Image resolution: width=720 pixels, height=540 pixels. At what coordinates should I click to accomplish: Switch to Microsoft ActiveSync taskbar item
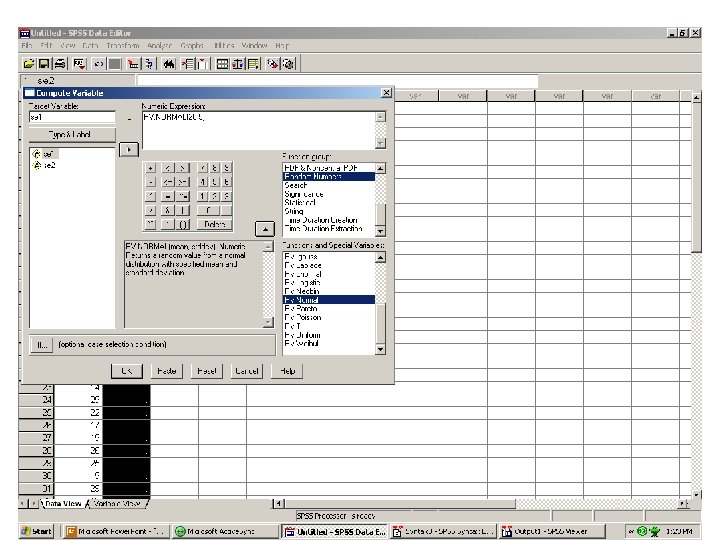point(225,531)
